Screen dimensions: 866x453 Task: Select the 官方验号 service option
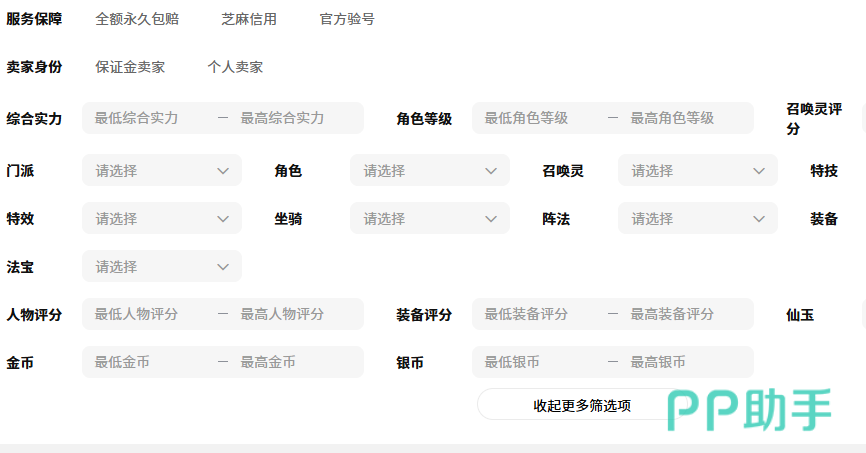pos(347,19)
